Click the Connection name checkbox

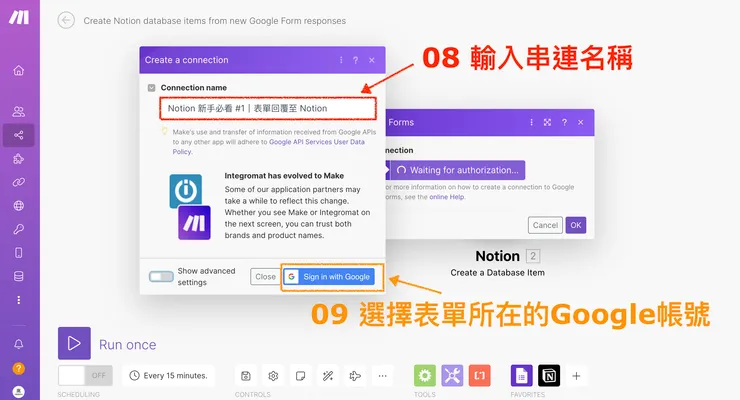tap(151, 88)
